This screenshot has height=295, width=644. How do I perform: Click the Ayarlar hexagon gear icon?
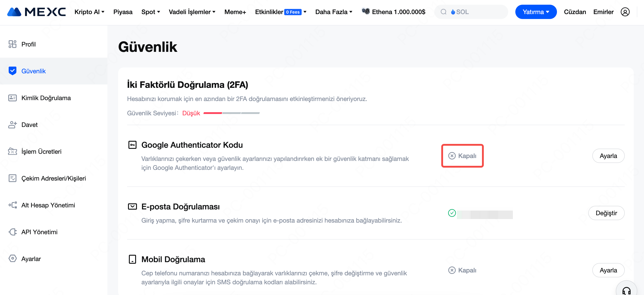pos(13,259)
